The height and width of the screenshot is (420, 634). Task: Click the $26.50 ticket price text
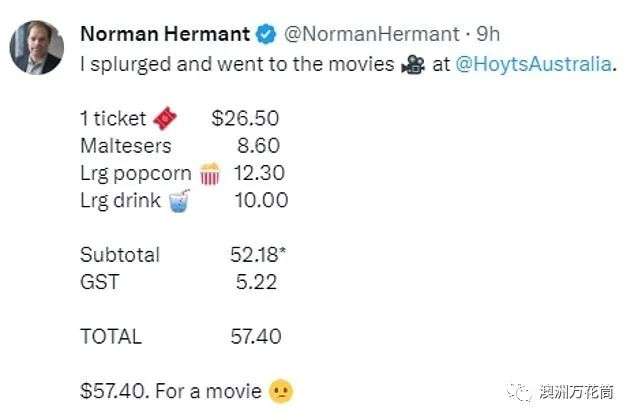[x=245, y=119]
